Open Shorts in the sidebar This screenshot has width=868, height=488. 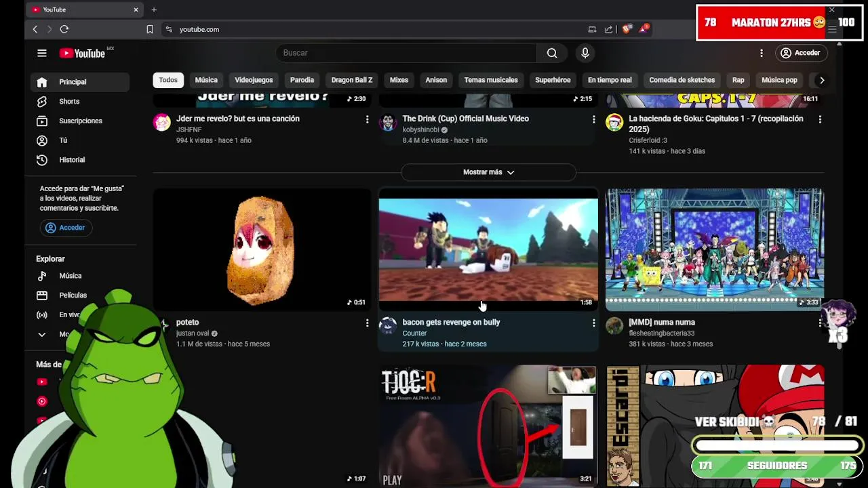tap(80, 102)
